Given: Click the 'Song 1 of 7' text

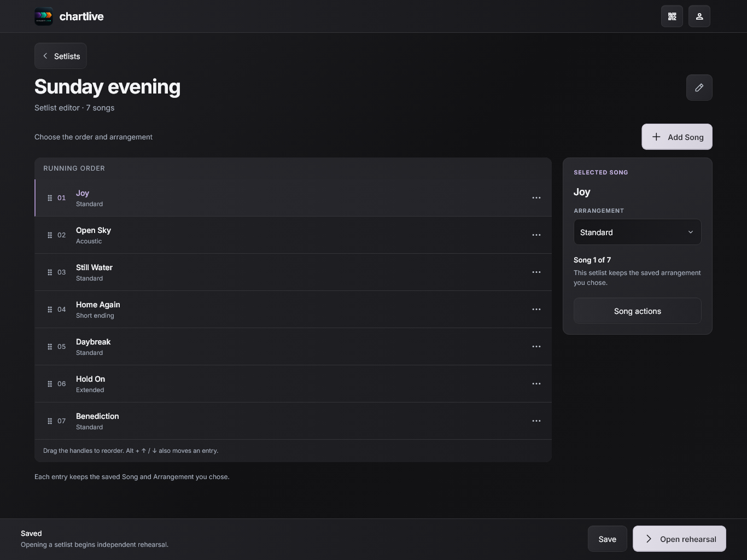Looking at the screenshot, I should (x=592, y=260).
